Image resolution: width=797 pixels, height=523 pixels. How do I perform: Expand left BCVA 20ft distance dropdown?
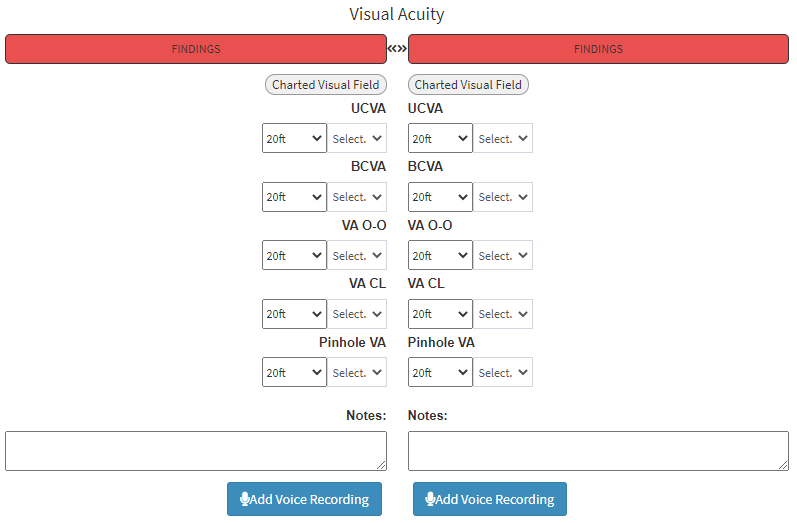294,197
